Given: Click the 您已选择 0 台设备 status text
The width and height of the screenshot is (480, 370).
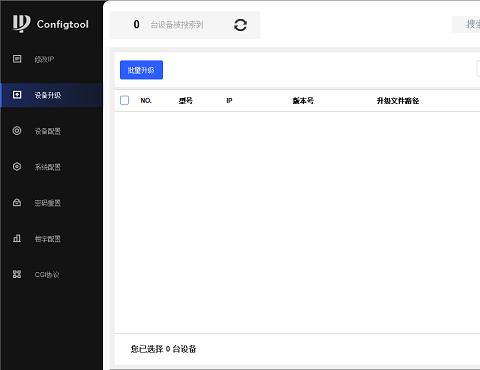Looking at the screenshot, I should click(163, 349).
